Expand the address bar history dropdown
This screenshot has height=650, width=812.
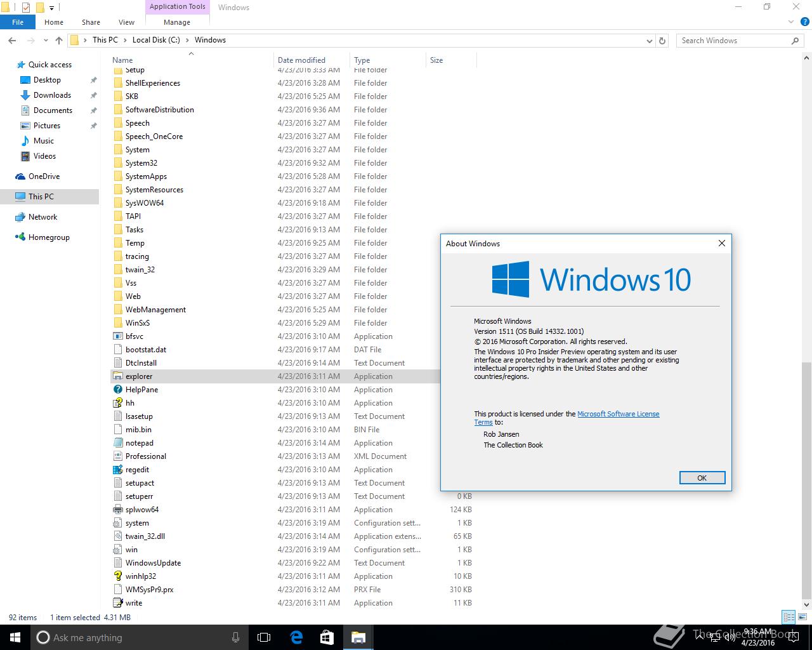pyautogui.click(x=649, y=41)
